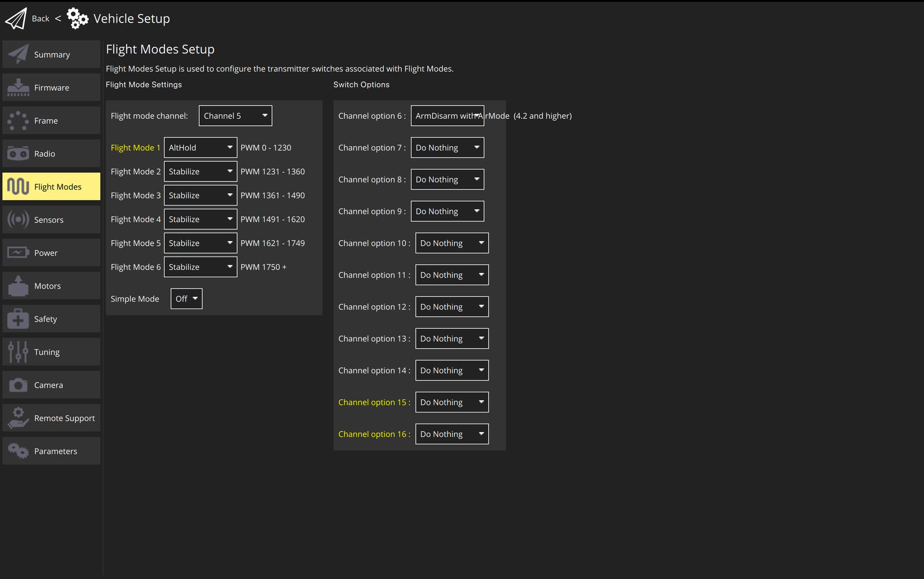Switch to the Radio setup page
Image resolution: width=924 pixels, height=579 pixels.
point(51,154)
